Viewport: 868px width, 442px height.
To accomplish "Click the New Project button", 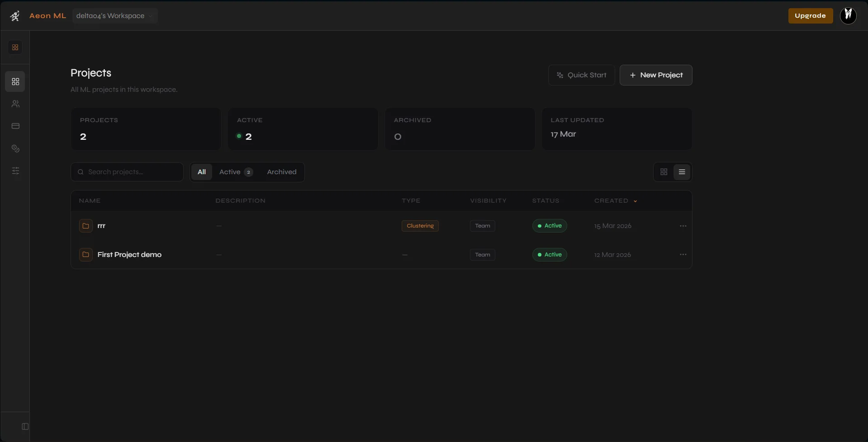I will point(656,75).
